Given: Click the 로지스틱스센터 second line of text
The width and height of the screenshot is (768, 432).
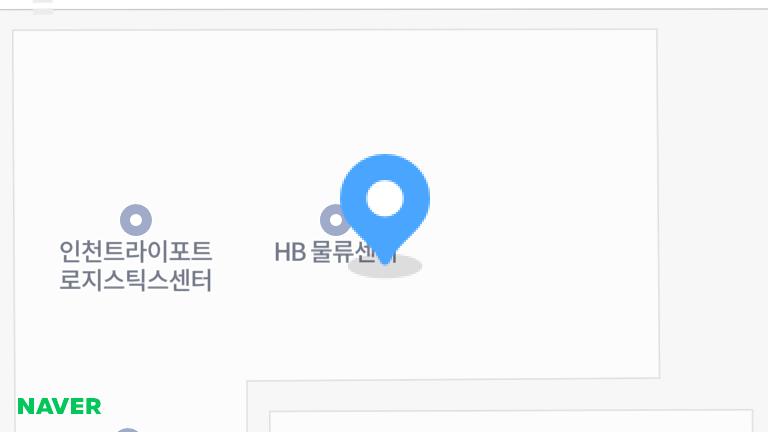Looking at the screenshot, I should click(x=136, y=281).
